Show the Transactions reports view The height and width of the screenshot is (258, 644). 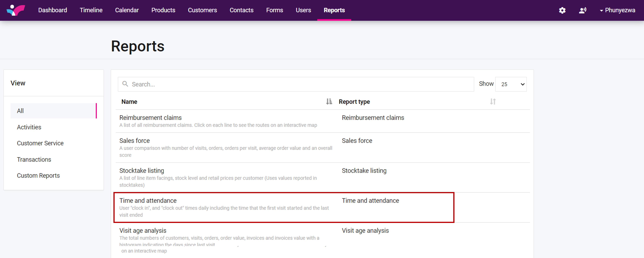tap(34, 159)
